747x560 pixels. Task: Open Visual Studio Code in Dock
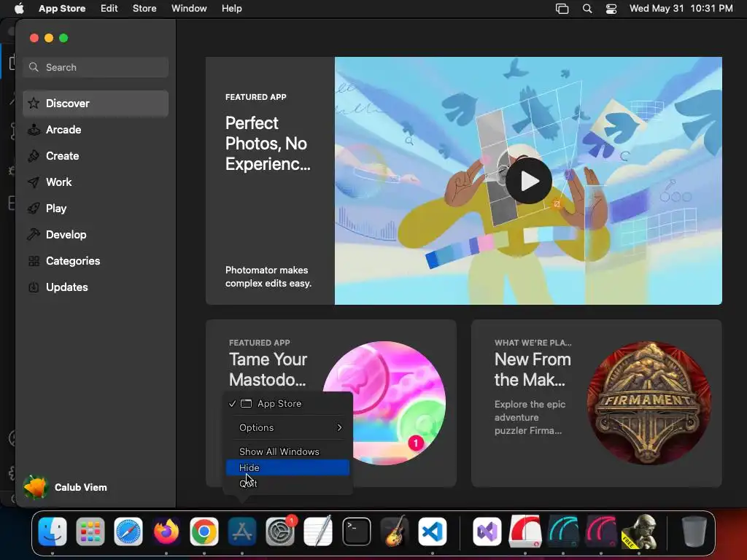click(432, 531)
